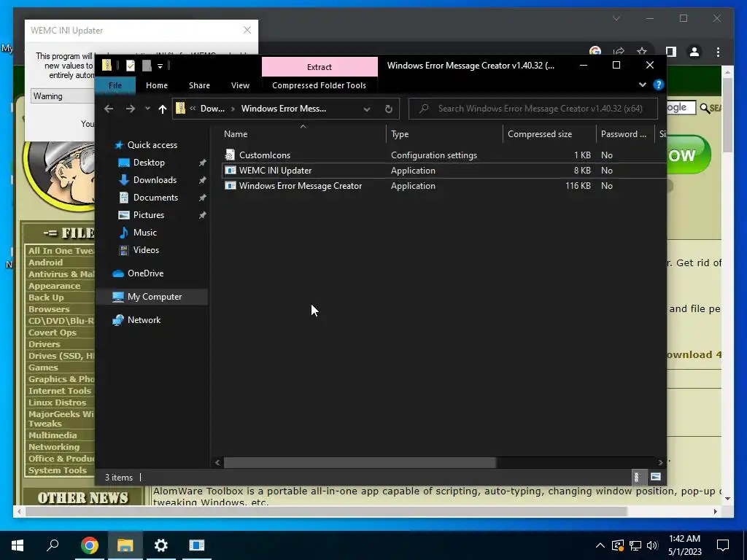The image size is (747, 560).
Task: Open Customize Quick Access Toolbar dropdown
Action: pos(160,66)
